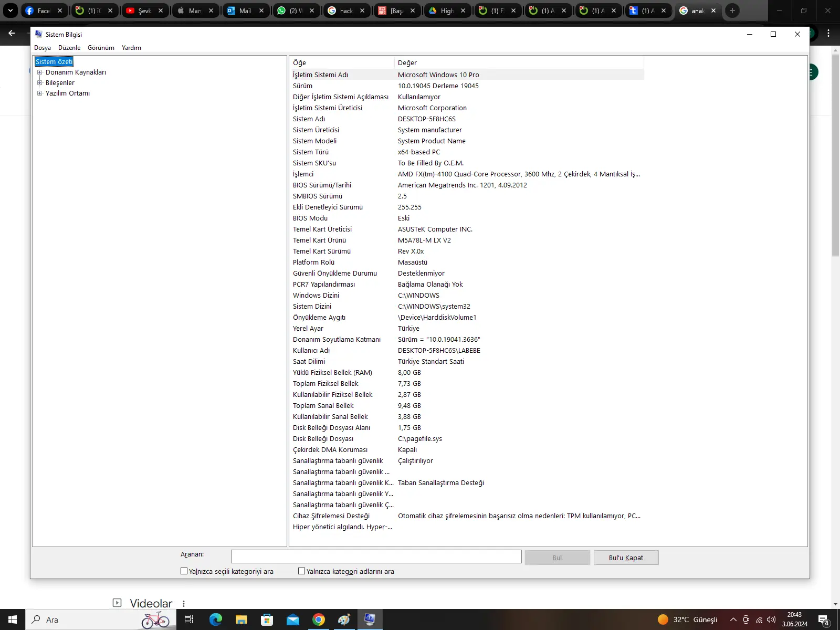Select the Bileşenler tree label
The width and height of the screenshot is (840, 630).
60,83
